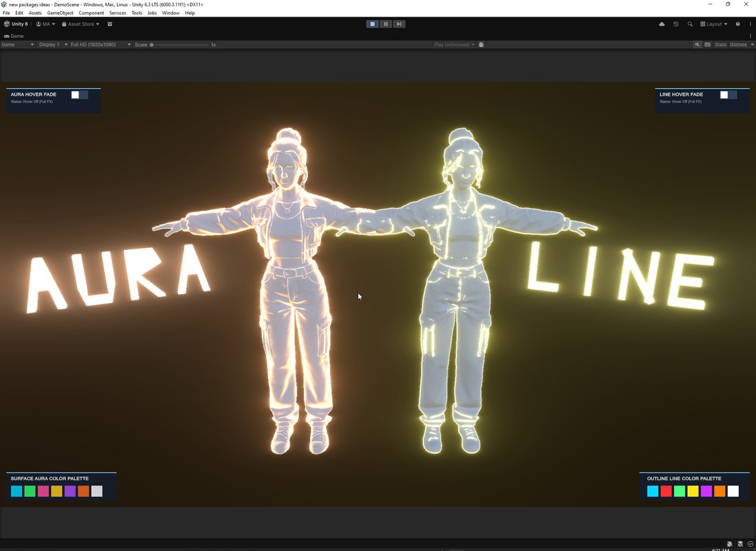Pick white in Outline Line palette
756x551 pixels.
[x=733, y=491]
